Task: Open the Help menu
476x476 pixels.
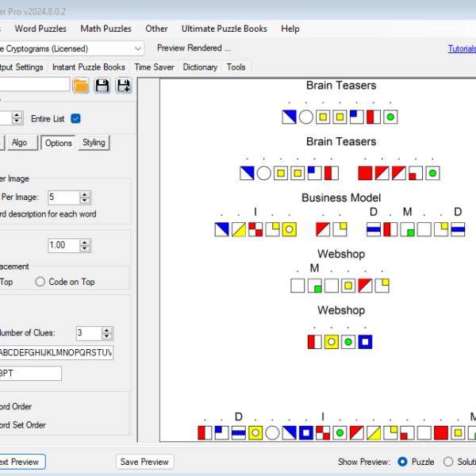Action: [x=290, y=29]
